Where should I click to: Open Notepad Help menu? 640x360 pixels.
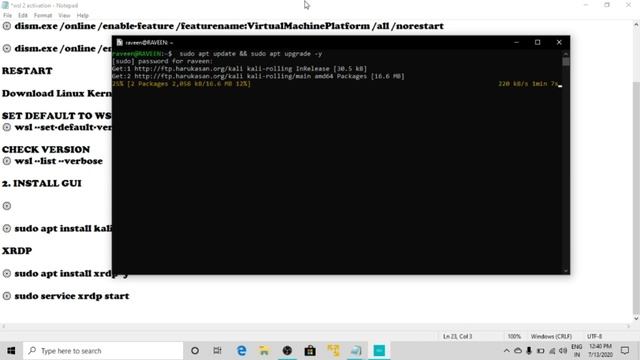(x=82, y=16)
